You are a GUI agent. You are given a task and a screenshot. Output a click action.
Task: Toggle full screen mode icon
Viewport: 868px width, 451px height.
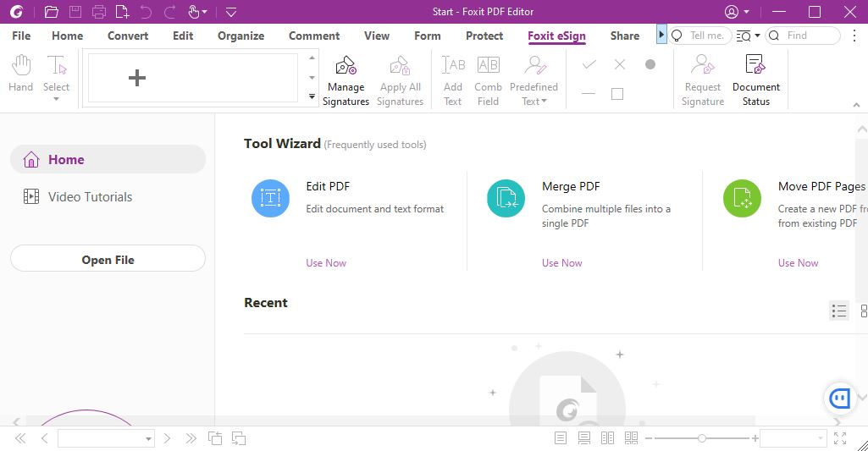pyautogui.click(x=840, y=438)
